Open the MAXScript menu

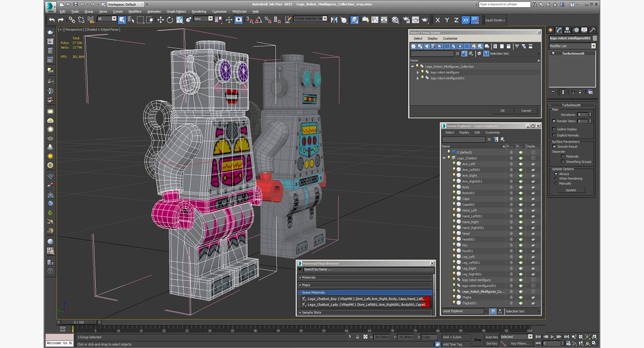pos(239,11)
